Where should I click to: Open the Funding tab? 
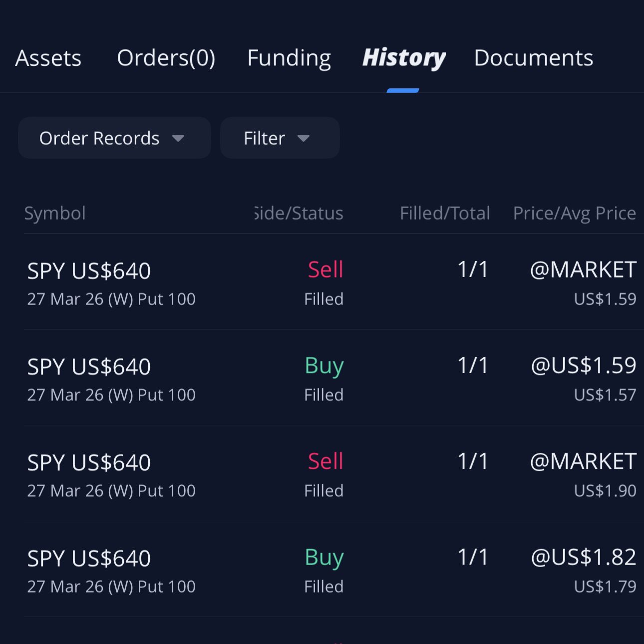tap(289, 58)
